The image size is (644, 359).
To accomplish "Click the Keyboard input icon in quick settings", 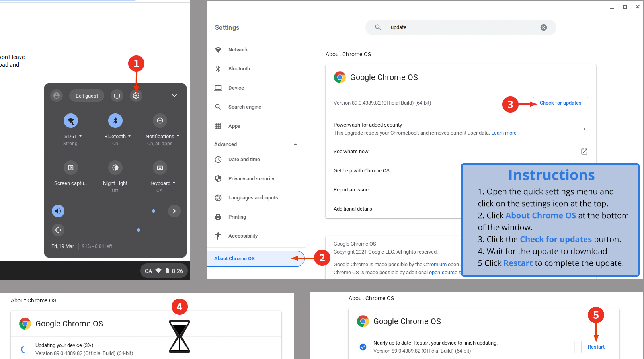I will coord(160,168).
